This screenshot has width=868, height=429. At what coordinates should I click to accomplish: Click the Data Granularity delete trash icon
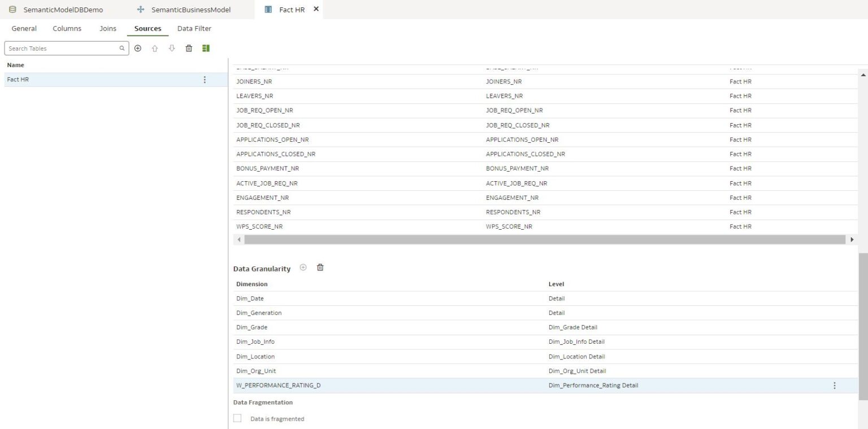[320, 268]
